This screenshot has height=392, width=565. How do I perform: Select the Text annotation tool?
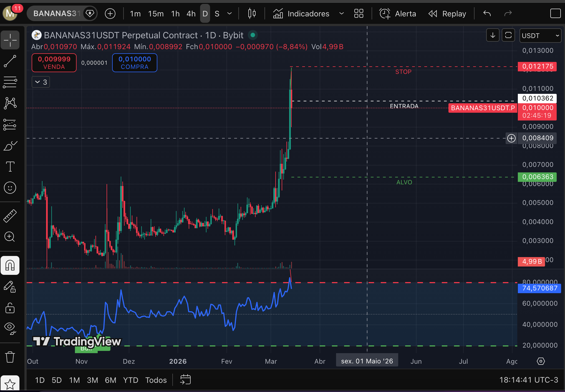click(10, 167)
